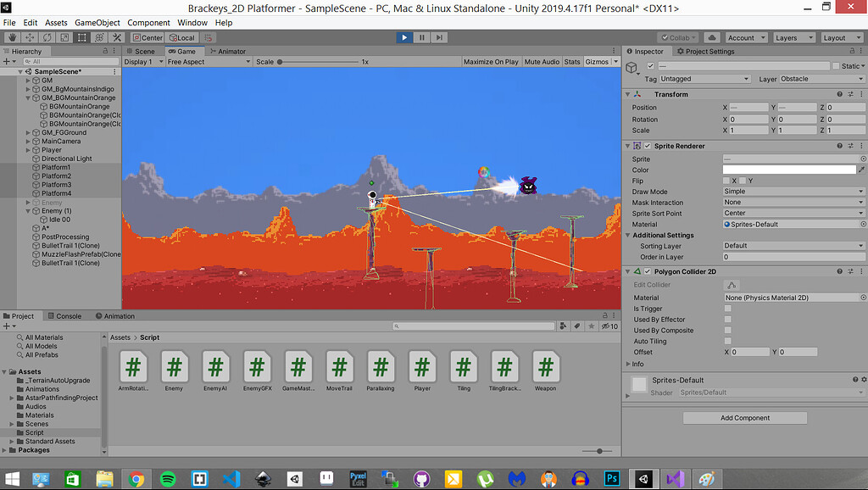868x490 pixels.
Task: Open the Sprite Renderer Color picker
Action: pyautogui.click(x=788, y=170)
